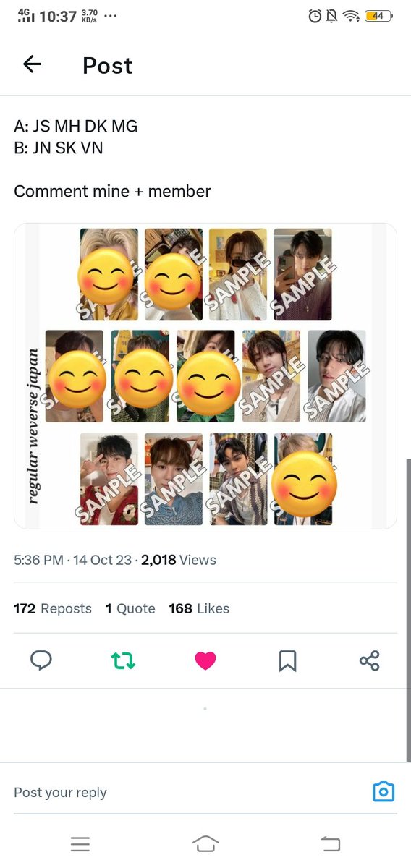
Task: Toggle the green repost icon
Action: click(x=123, y=660)
